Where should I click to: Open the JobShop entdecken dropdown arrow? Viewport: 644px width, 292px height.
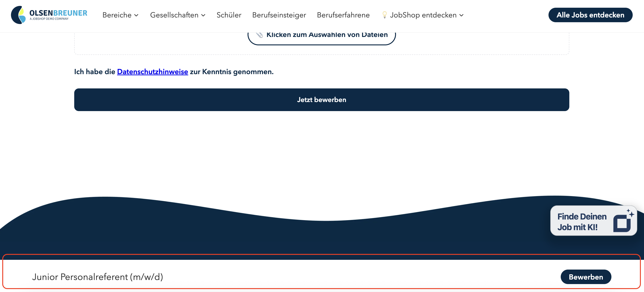click(x=461, y=15)
